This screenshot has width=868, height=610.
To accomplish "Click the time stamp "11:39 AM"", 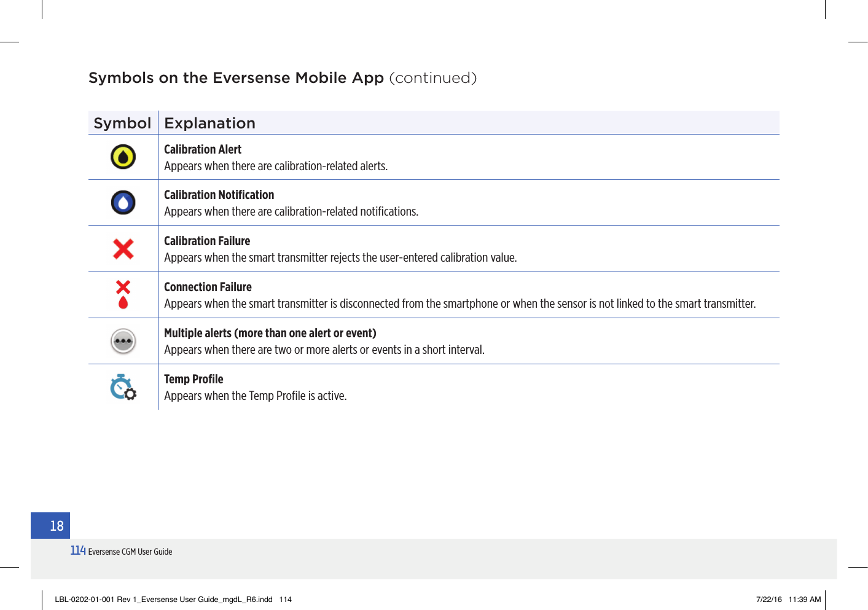I will (x=805, y=600).
